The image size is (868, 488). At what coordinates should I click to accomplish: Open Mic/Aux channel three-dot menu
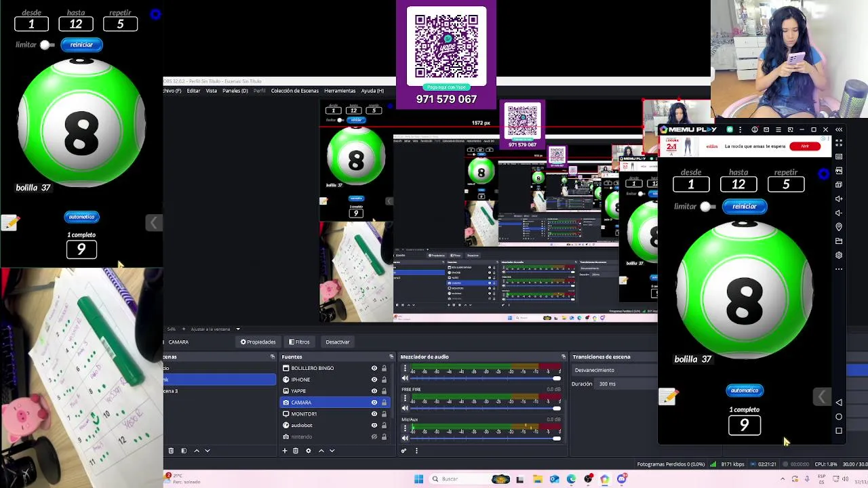pyautogui.click(x=405, y=428)
